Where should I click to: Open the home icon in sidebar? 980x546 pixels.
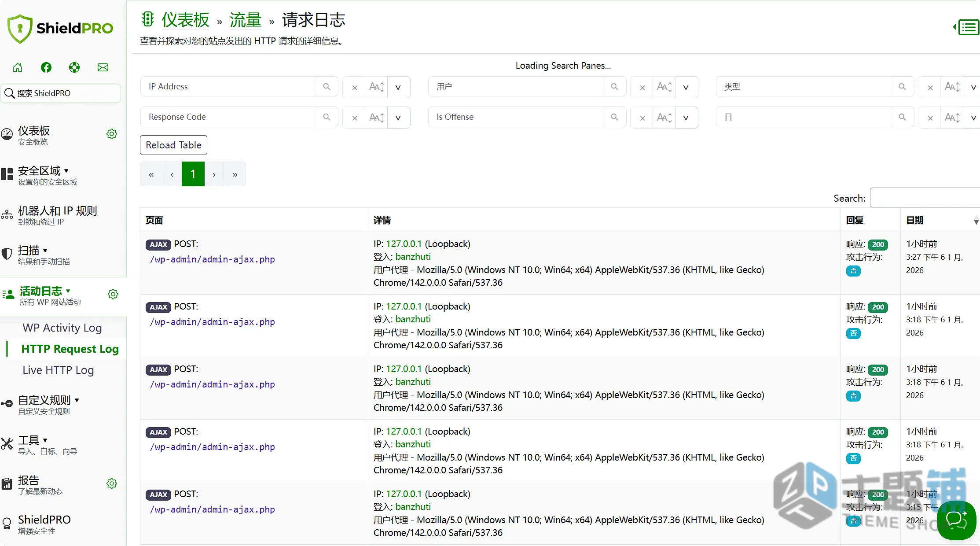point(18,67)
